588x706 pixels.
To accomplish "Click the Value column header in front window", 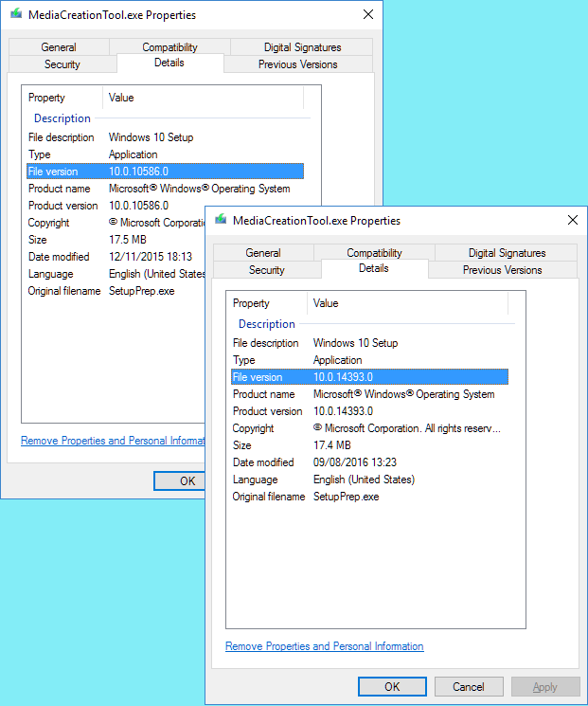I will [408, 303].
